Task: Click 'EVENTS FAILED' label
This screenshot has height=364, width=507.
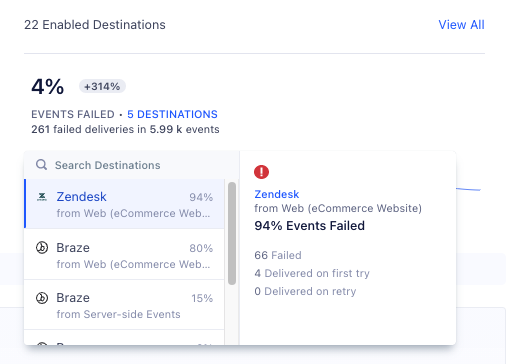Action: point(73,114)
